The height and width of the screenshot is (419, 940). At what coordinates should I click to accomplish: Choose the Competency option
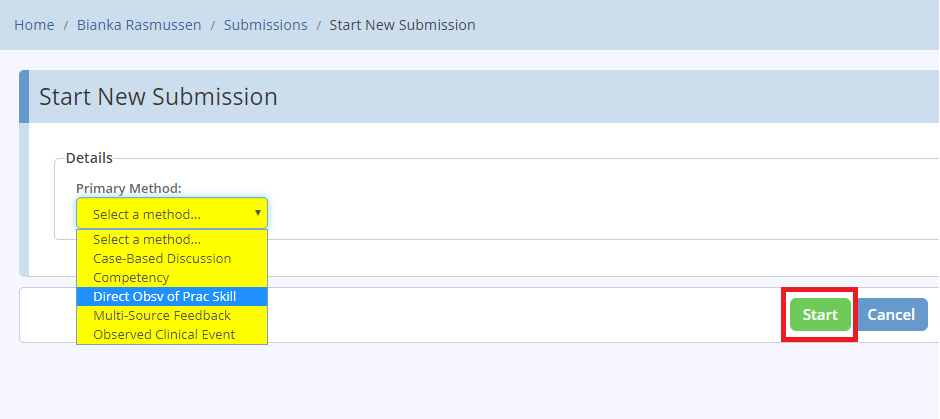tap(172, 278)
